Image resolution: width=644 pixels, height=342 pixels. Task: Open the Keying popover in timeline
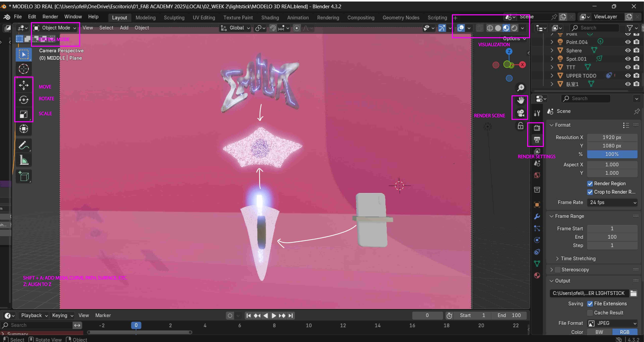coord(62,315)
